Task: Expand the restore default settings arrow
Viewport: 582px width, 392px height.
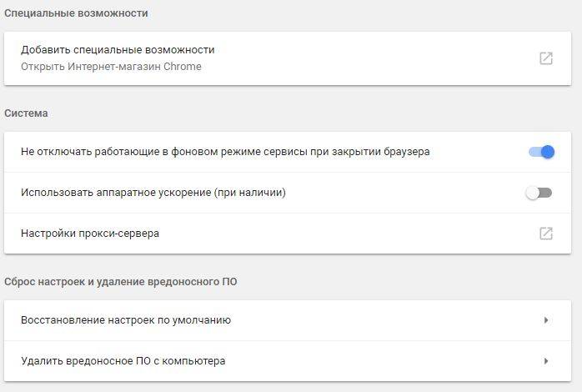Action: (x=545, y=320)
